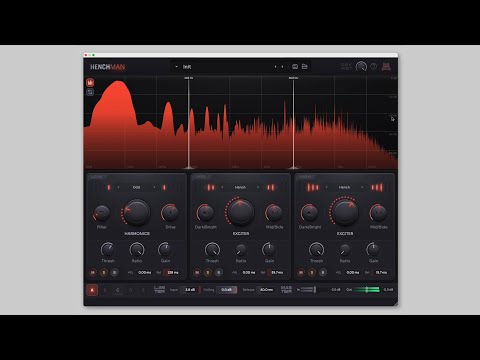Click the high band Thresh knob

tap(316, 249)
